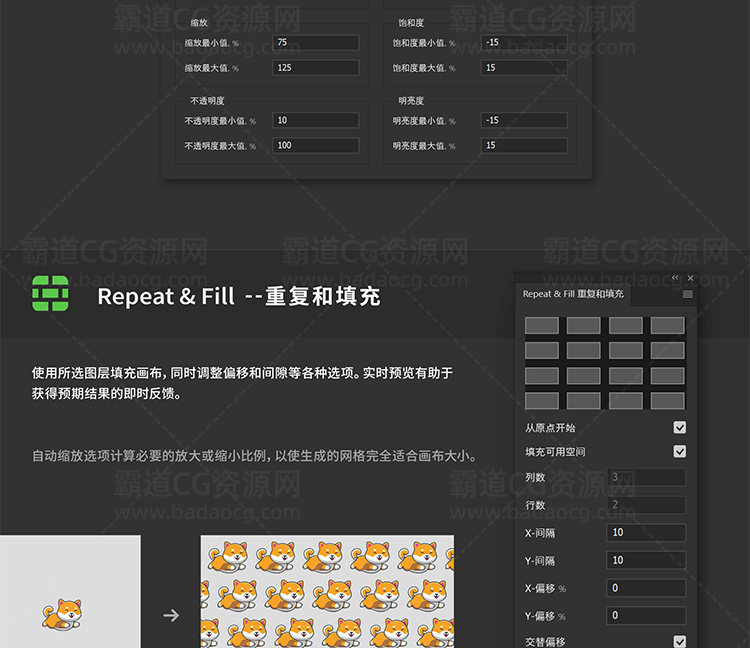The width and height of the screenshot is (750, 648).
Task: Click the 饱和度最小值 field showing -15
Action: click(524, 43)
